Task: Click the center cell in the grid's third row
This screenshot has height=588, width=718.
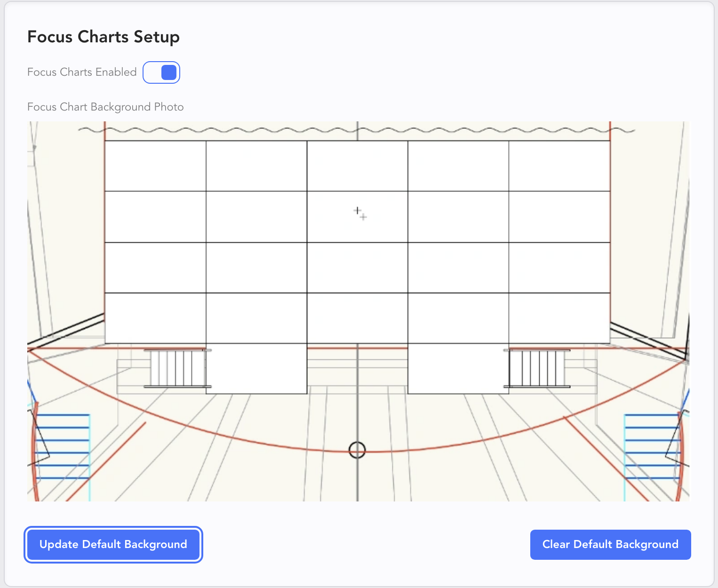Action: [x=358, y=268]
